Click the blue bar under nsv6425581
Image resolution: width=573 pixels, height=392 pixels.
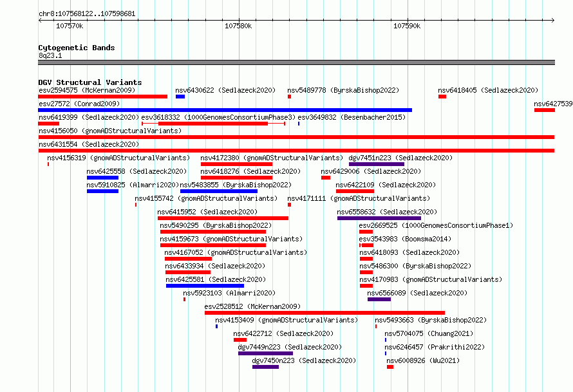pos(205,286)
